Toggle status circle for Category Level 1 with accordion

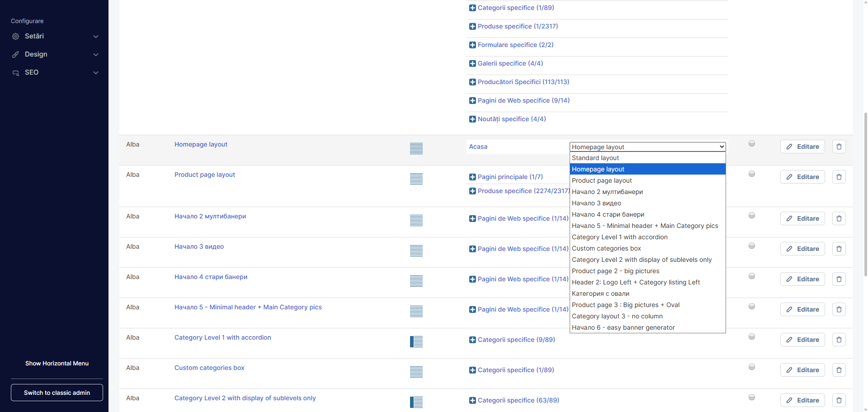click(x=751, y=336)
